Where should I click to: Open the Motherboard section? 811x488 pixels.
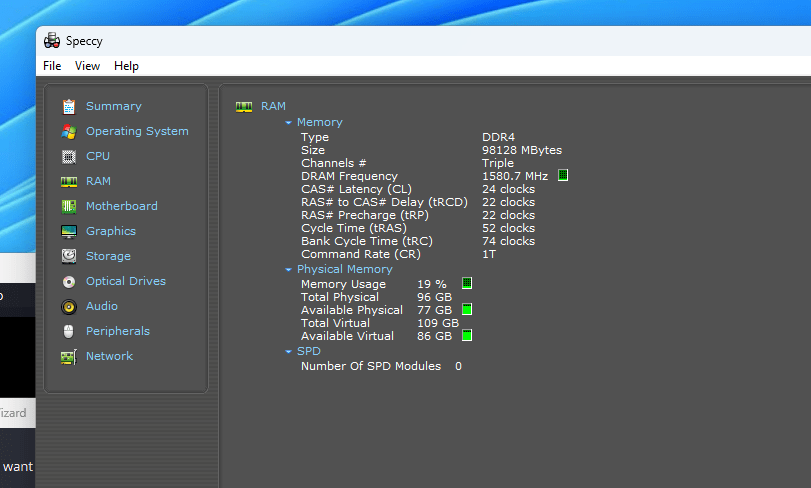coord(122,206)
